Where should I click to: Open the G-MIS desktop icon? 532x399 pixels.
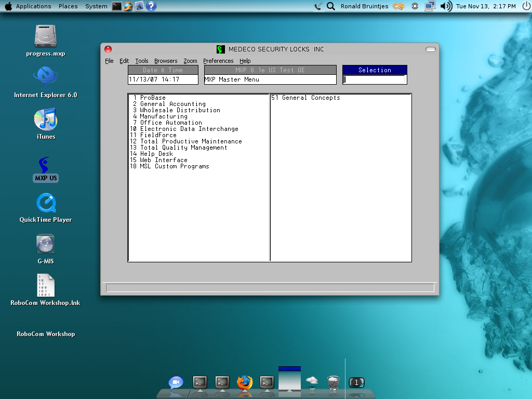[46, 244]
